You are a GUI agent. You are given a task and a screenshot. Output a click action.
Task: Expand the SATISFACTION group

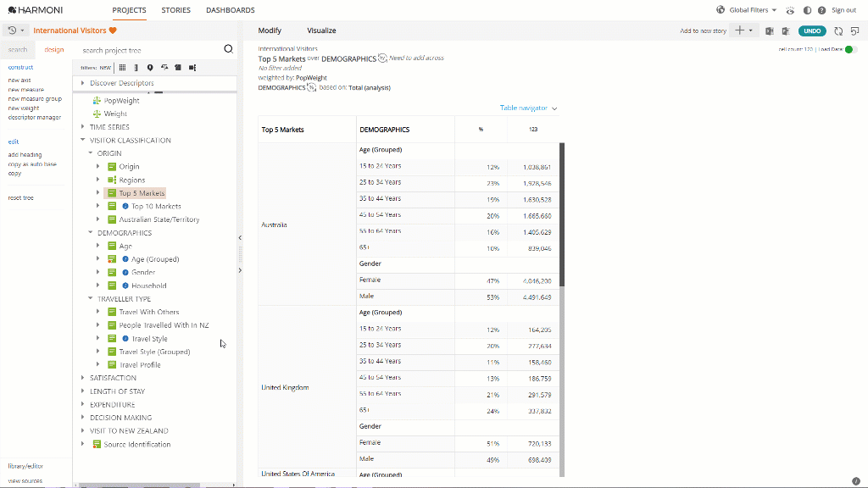point(82,378)
